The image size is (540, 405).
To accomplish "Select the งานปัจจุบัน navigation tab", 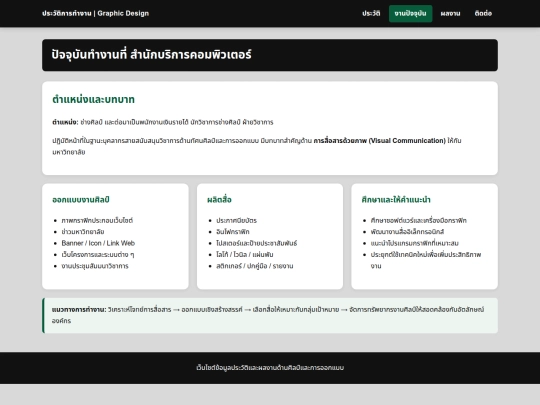I will coord(411,13).
